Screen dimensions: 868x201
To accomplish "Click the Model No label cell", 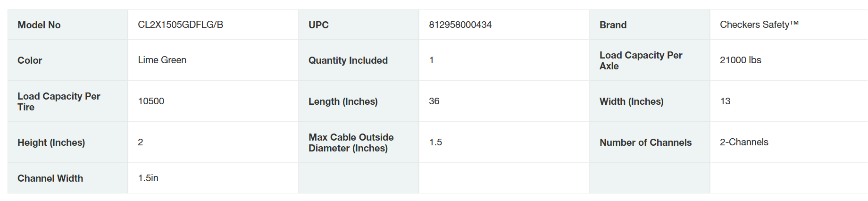I will pos(39,25).
